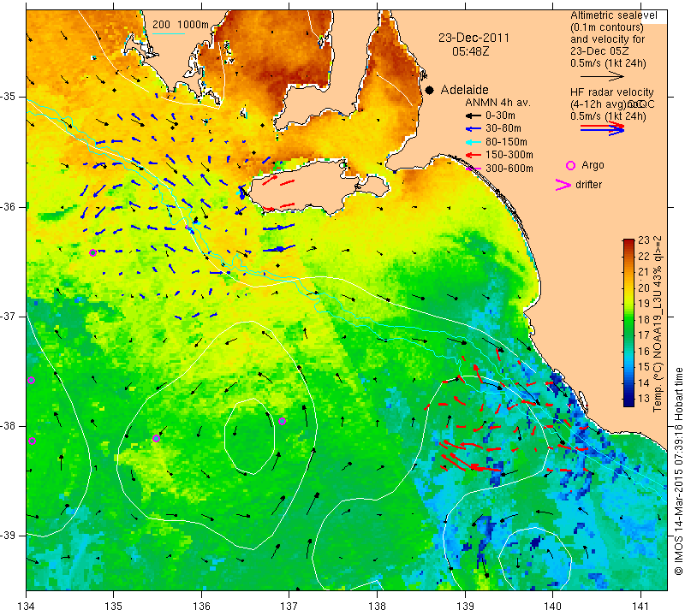The height and width of the screenshot is (616, 685).
Task: Click the '300-600m' legend label
Action: tap(509, 168)
